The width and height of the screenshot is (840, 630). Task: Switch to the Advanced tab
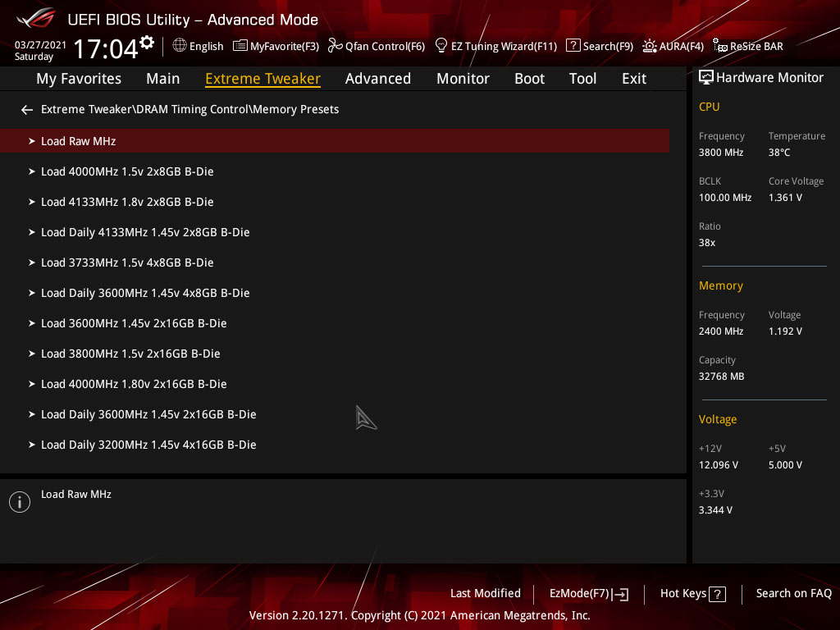click(x=377, y=79)
